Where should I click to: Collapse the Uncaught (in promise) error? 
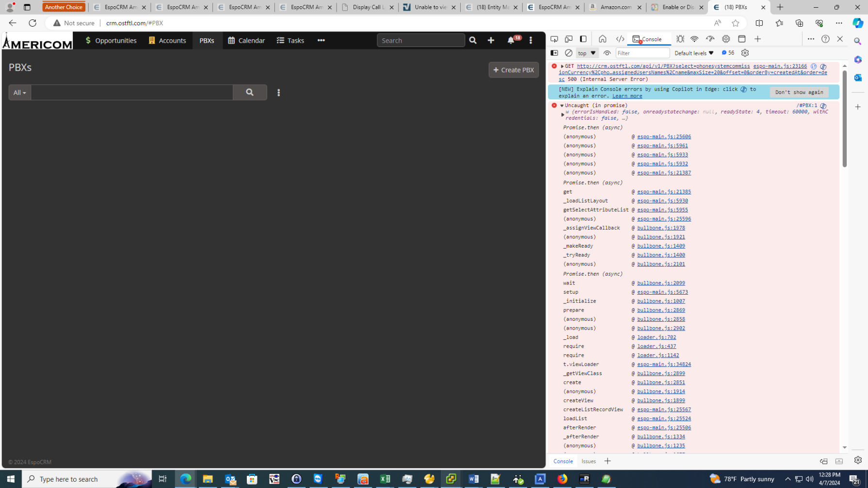(562, 105)
